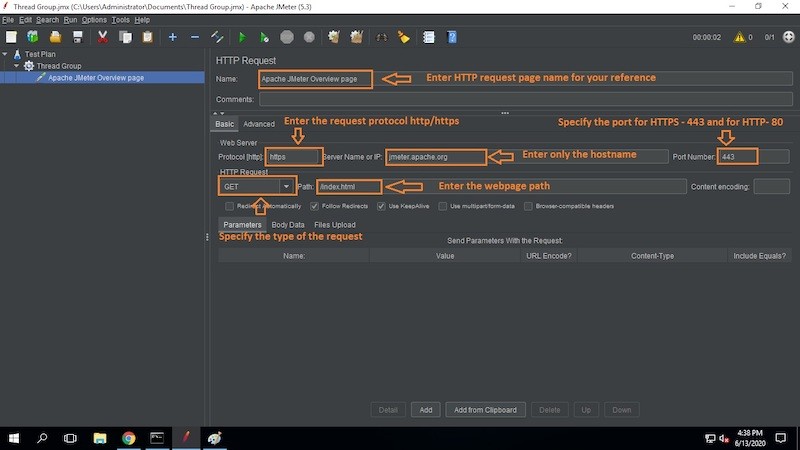
Task: Save the test plan with disk icon
Action: click(x=78, y=37)
